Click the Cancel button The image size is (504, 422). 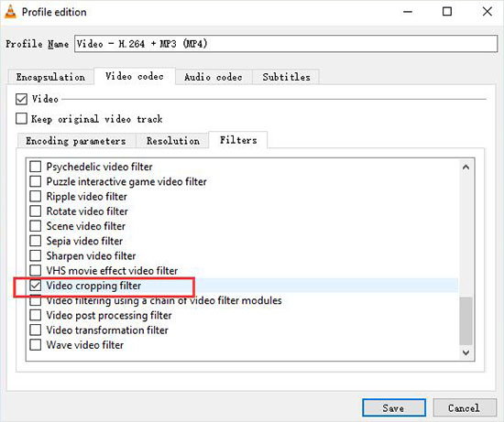click(x=465, y=408)
